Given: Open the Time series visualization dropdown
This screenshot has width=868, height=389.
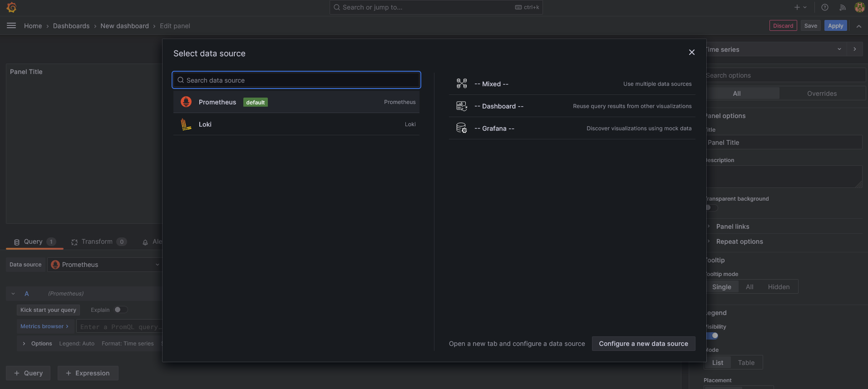Looking at the screenshot, I should (x=776, y=49).
